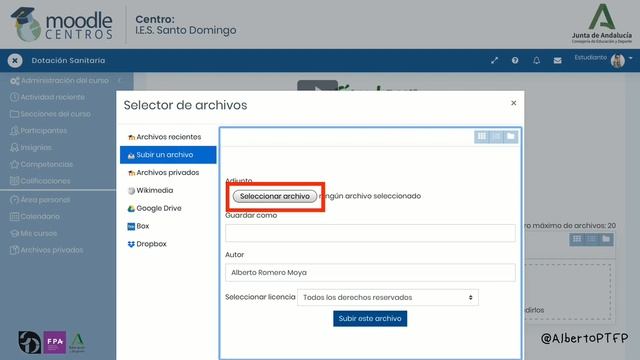This screenshot has height=360, width=640.
Task: Open Calendario in sidebar
Action: pos(35,216)
